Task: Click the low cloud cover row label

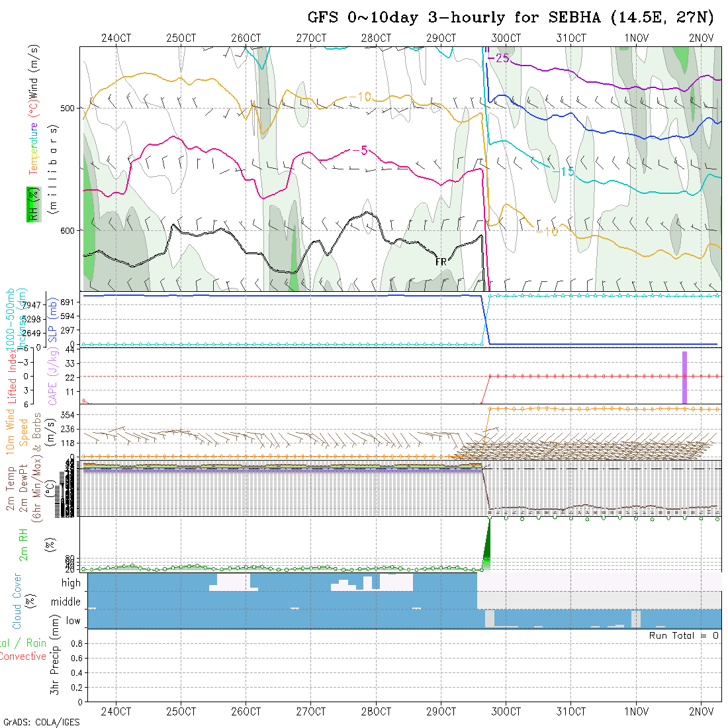Action: pyautogui.click(x=73, y=621)
